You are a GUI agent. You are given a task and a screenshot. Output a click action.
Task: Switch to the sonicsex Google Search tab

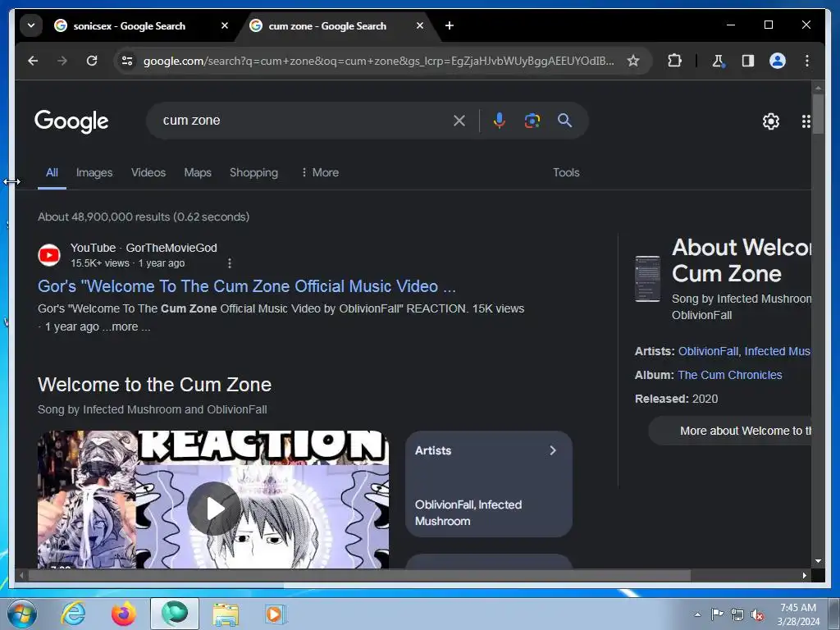coord(129,25)
